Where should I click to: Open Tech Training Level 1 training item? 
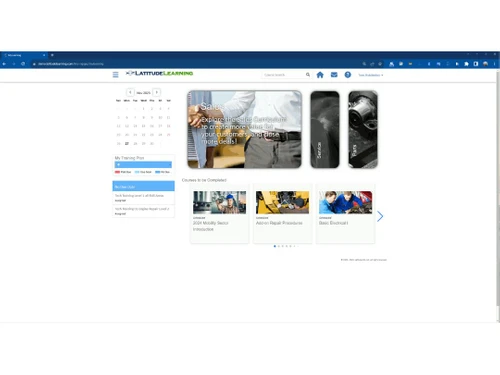143,198
